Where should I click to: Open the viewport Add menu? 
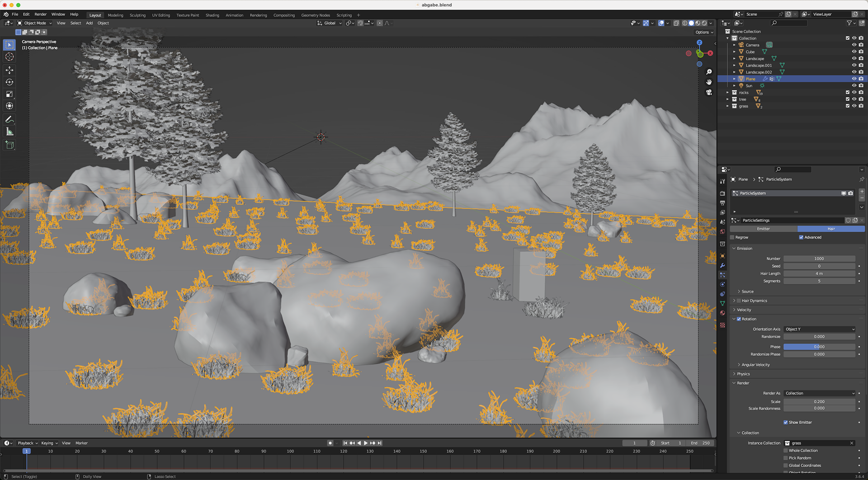[x=89, y=23]
